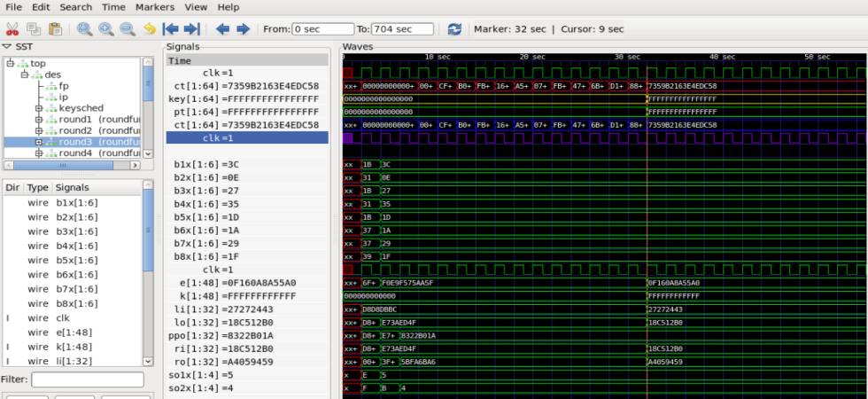The height and width of the screenshot is (399, 868).
Task: Open the Help menu
Action: pyautogui.click(x=229, y=7)
